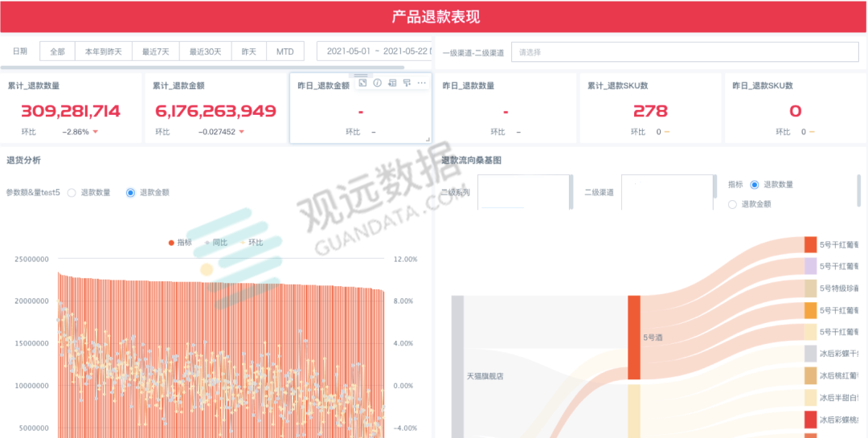The width and height of the screenshot is (868, 438).
Task: Open the three-dot more menu on 昨日_退款金额 card
Action: (422, 83)
